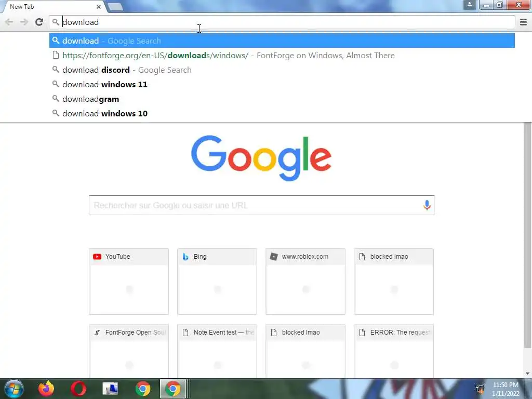This screenshot has height=399, width=532.
Task: Open top-row 'blocked lmao' tile
Action: pos(394,282)
